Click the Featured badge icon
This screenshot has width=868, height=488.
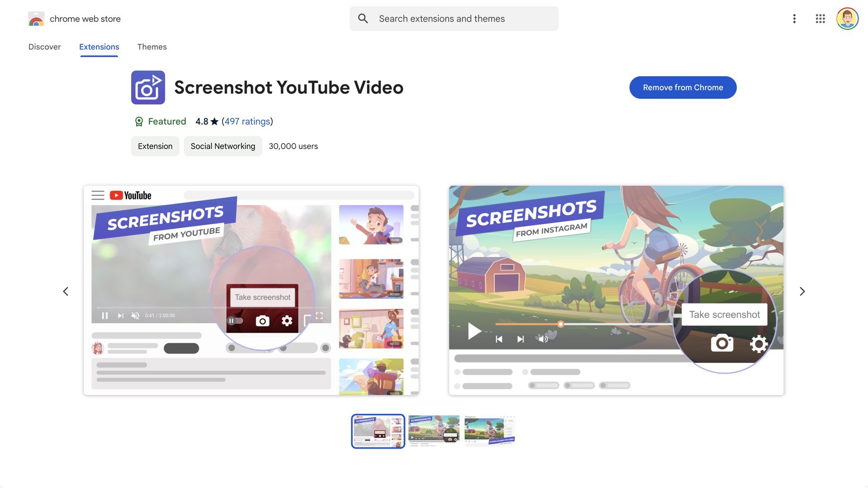point(139,122)
